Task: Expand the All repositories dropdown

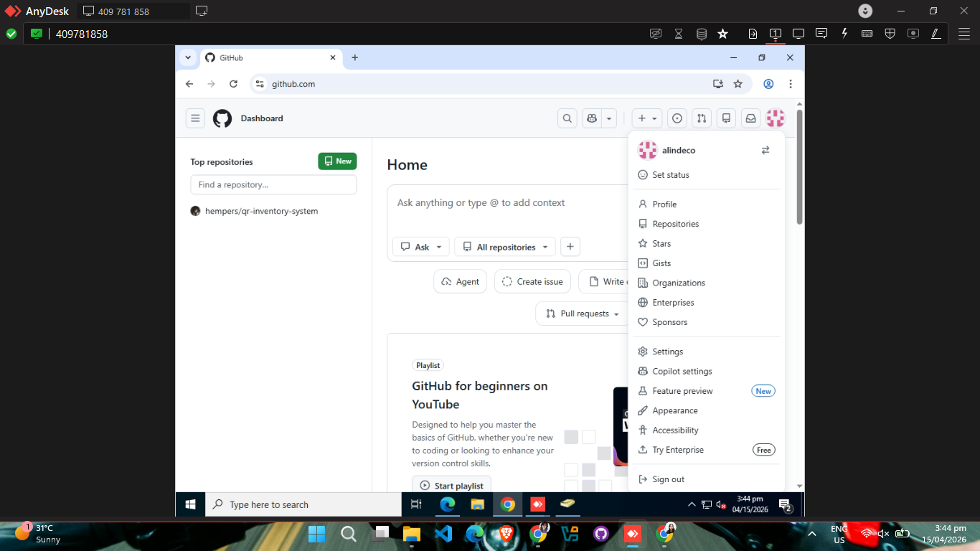Action: coord(505,247)
